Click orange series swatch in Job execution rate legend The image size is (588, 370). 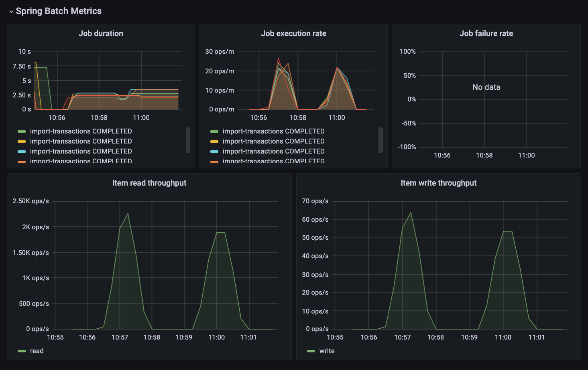[214, 162]
